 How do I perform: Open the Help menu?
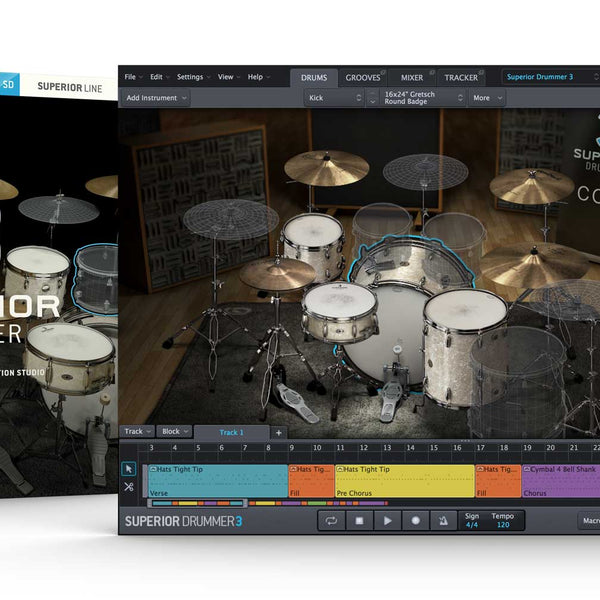click(x=258, y=77)
